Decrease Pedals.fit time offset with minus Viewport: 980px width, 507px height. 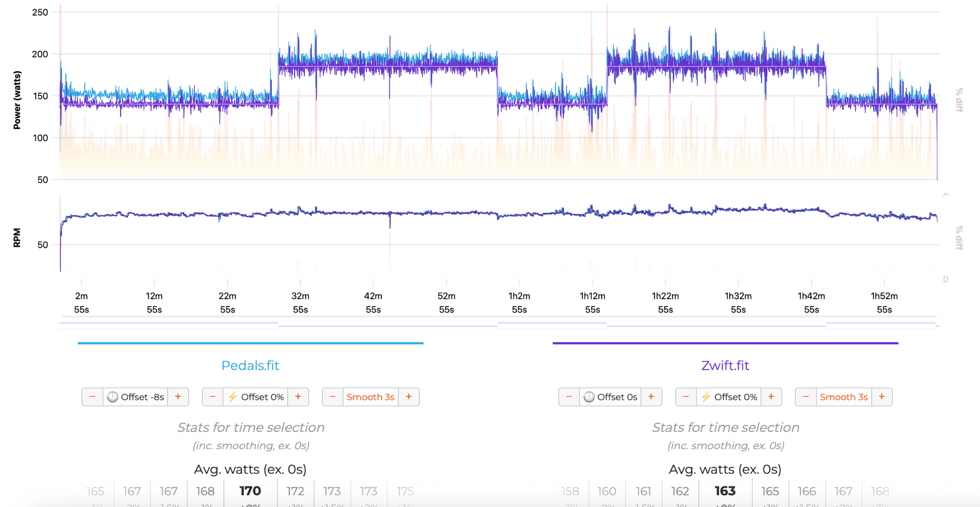coord(92,397)
